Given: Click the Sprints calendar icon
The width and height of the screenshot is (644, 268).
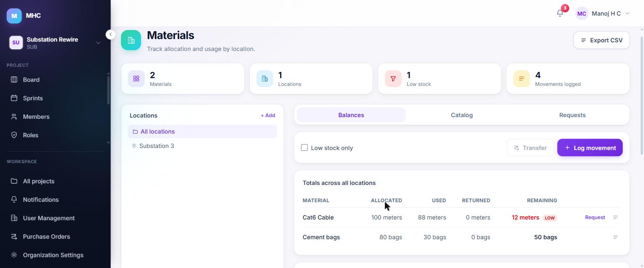Looking at the screenshot, I should click(x=14, y=98).
